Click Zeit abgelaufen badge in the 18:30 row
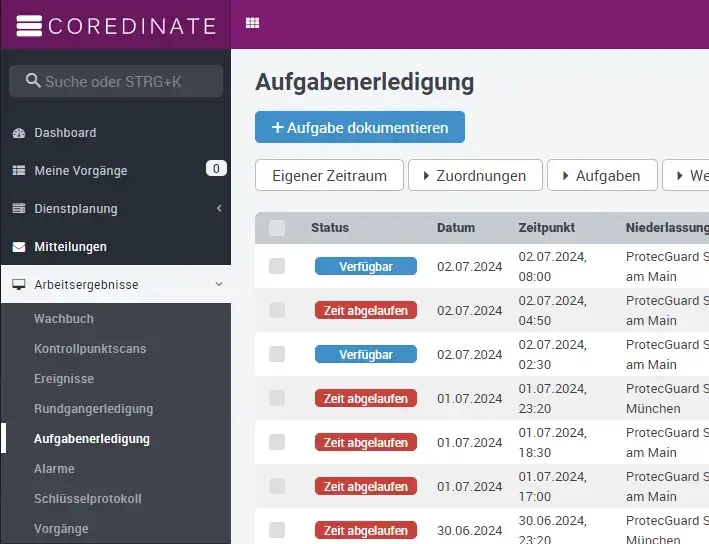The height and width of the screenshot is (544, 709). coord(366,442)
